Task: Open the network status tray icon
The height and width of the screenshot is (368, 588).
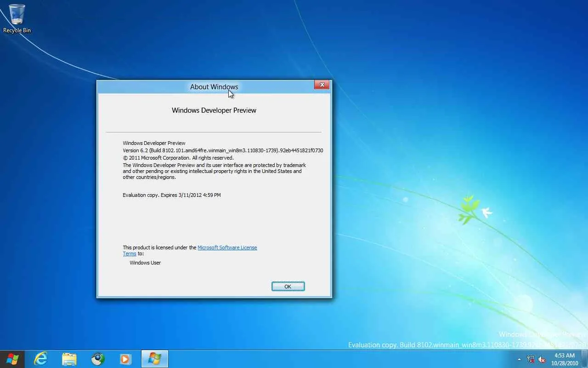Action: tap(531, 359)
